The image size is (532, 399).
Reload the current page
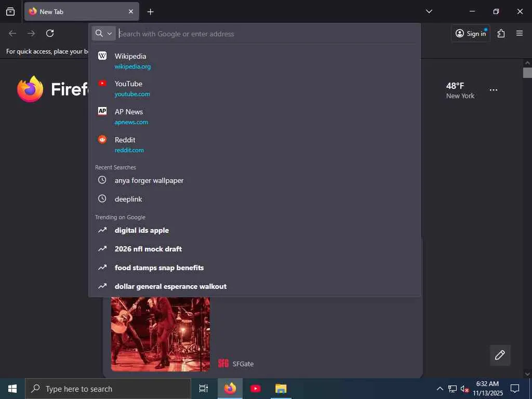point(50,33)
